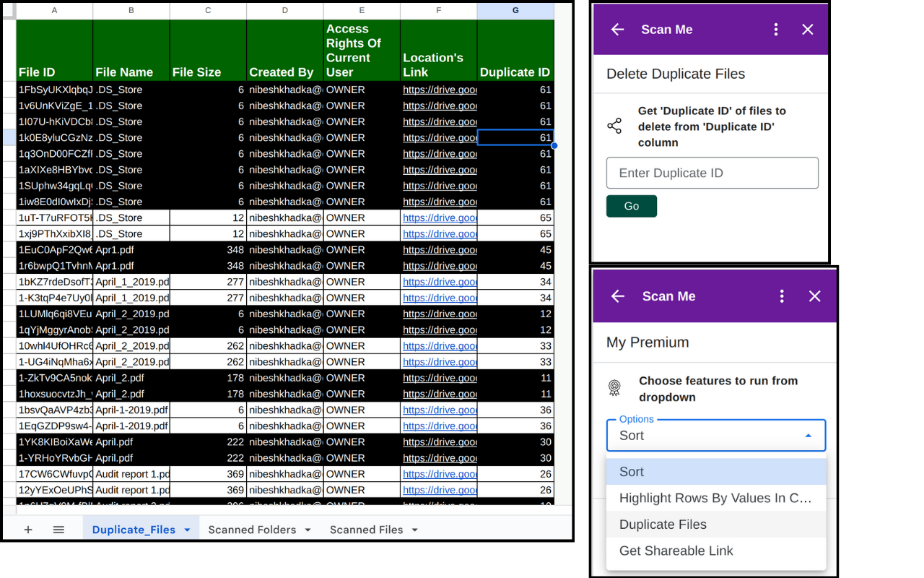
Task: Select Duplicate ID 30 in 1-YRHoYRvbG row
Action: (x=515, y=458)
